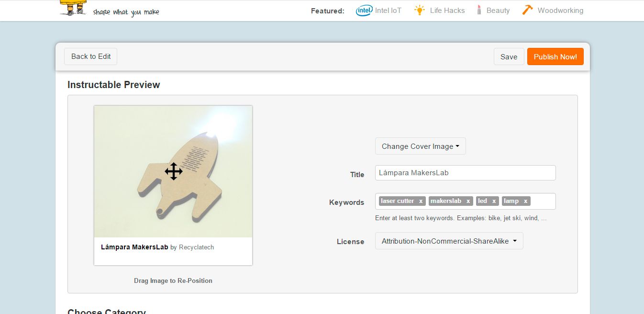Click the move cursor icon on cover image
Screen dimensions: 644x314
(x=174, y=171)
